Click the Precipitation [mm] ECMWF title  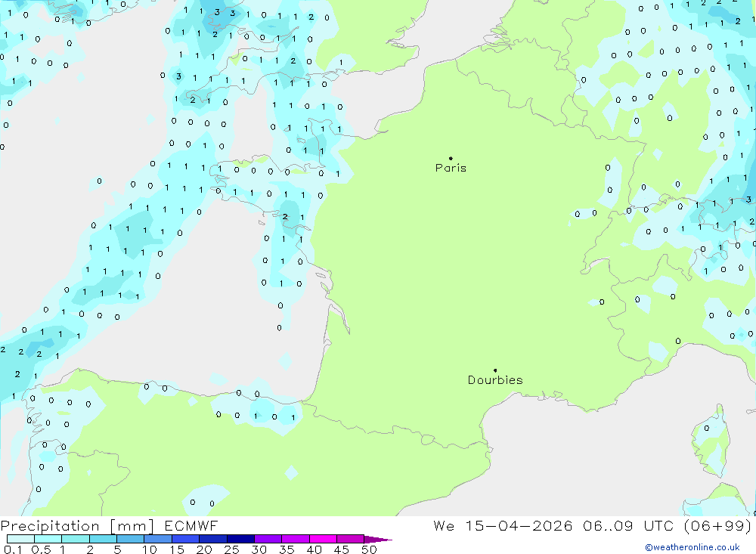click(110, 526)
